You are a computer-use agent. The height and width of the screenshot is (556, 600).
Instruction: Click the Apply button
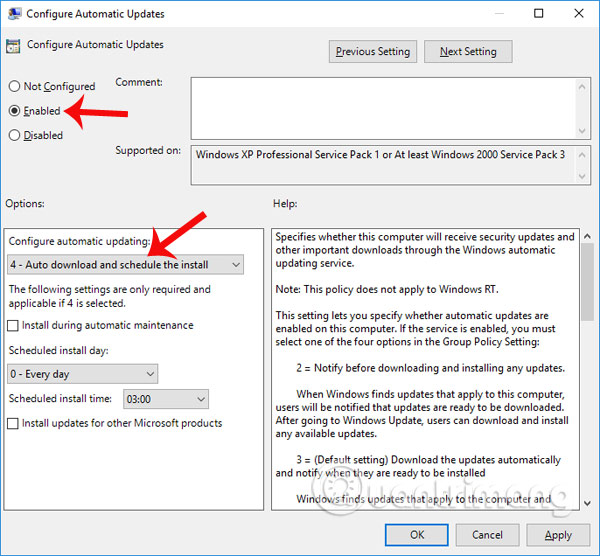[558, 535]
